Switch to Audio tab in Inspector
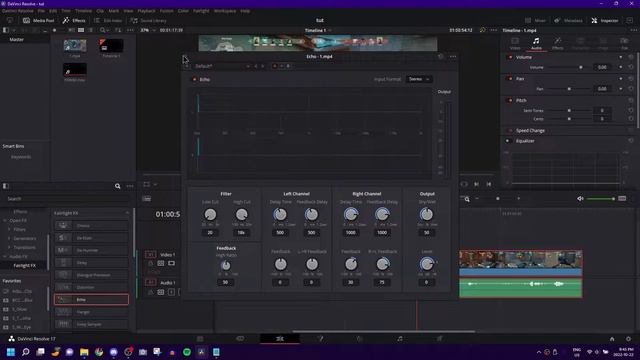 tap(536, 43)
